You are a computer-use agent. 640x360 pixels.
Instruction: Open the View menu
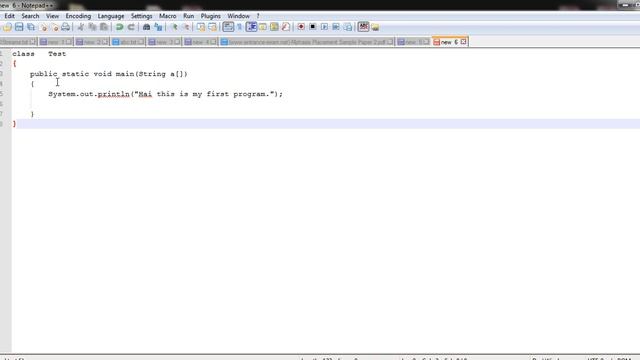pyautogui.click(x=52, y=16)
